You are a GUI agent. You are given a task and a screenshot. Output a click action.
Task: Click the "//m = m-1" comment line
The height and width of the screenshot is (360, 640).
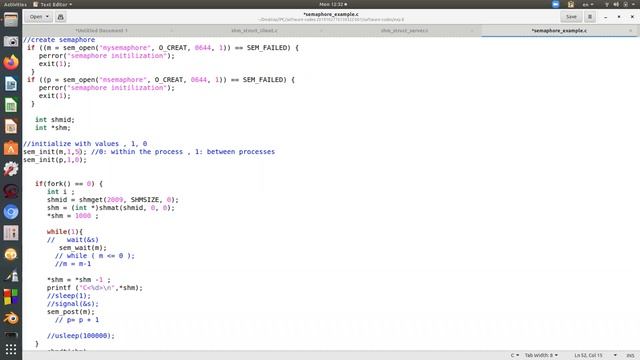[x=73, y=264]
